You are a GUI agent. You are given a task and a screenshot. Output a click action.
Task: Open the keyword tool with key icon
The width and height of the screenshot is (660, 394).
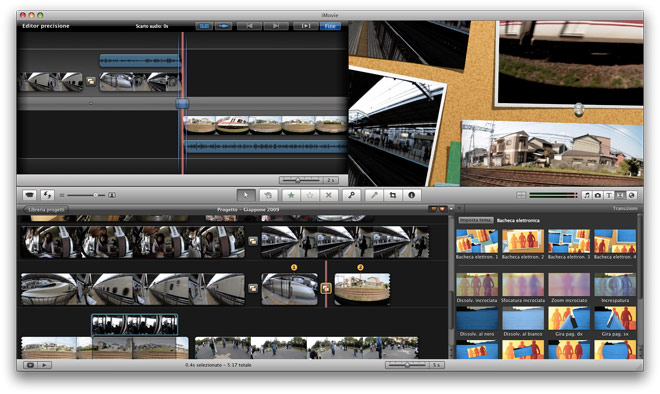coord(351,195)
